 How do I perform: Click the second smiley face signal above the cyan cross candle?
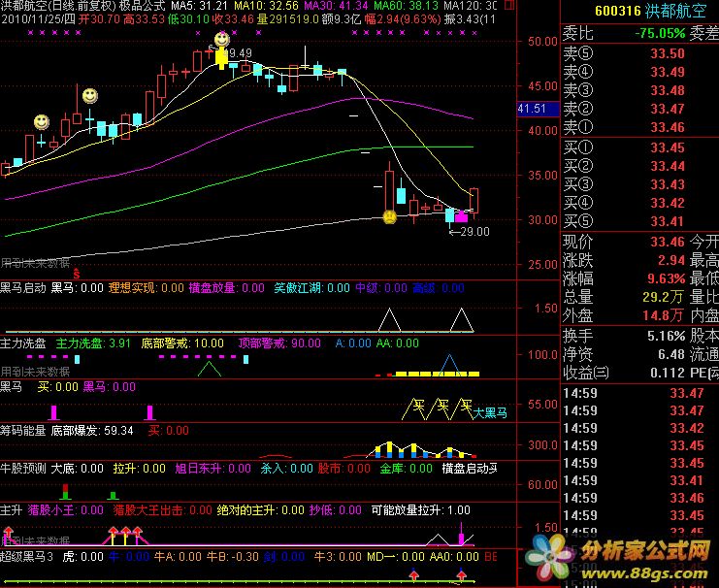pos(90,96)
